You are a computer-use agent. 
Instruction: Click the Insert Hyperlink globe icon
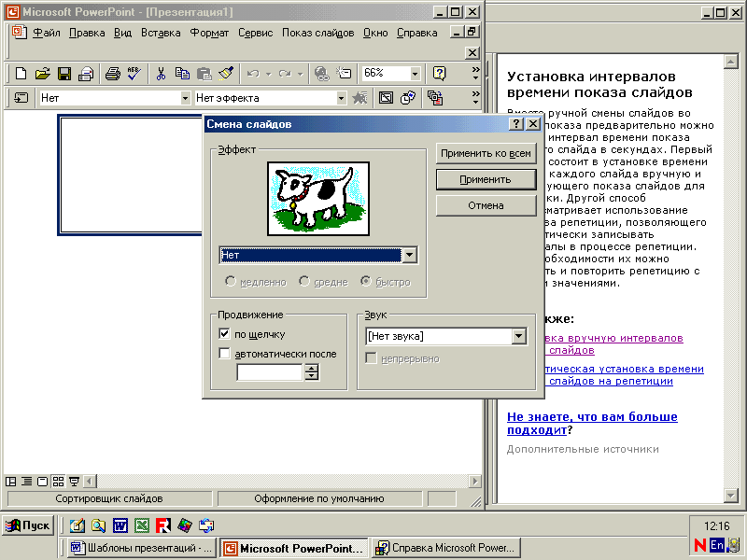click(x=321, y=74)
